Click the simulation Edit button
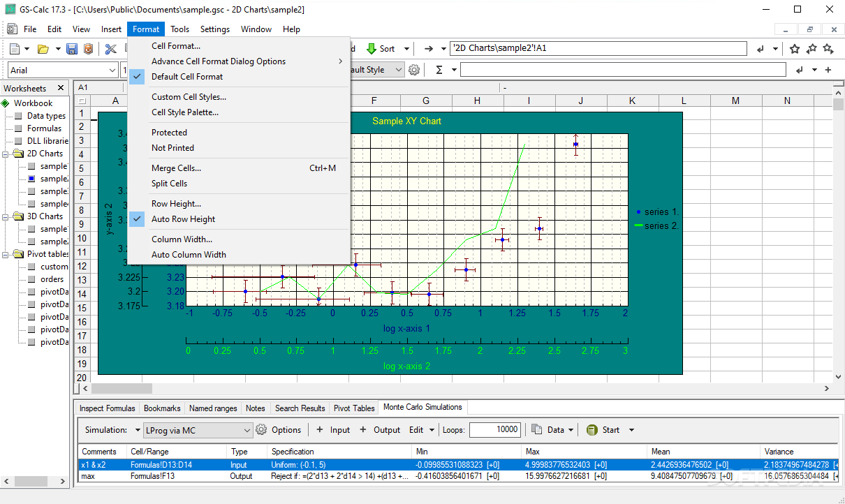This screenshot has height=504, width=845. coord(416,430)
